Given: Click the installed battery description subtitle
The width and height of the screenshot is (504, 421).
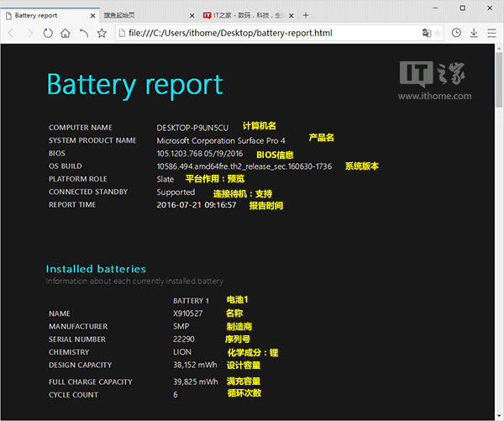Looking at the screenshot, I should (134, 282).
